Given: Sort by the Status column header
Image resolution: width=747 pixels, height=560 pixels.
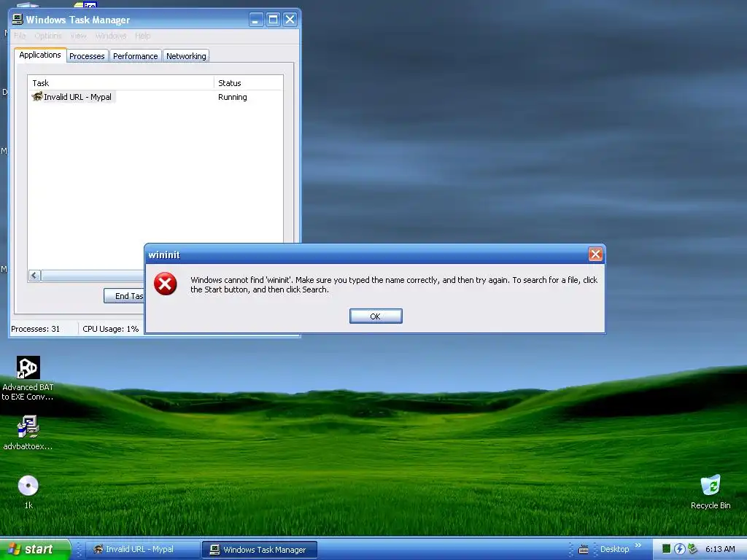Looking at the screenshot, I should point(248,83).
